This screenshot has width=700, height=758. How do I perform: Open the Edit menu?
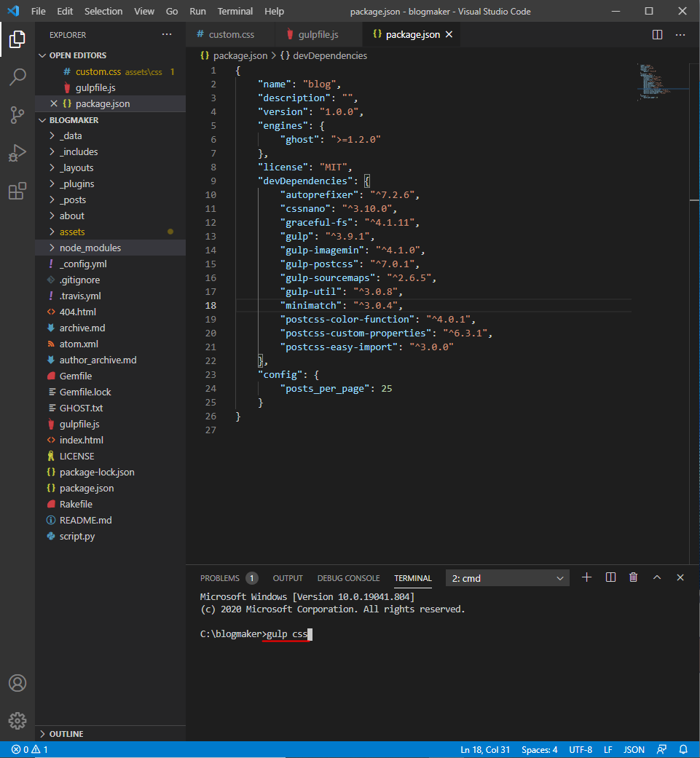point(65,11)
